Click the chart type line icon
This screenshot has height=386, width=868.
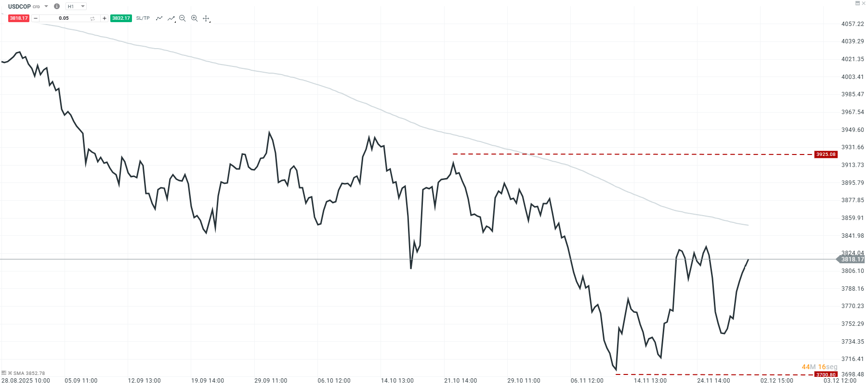tap(159, 18)
